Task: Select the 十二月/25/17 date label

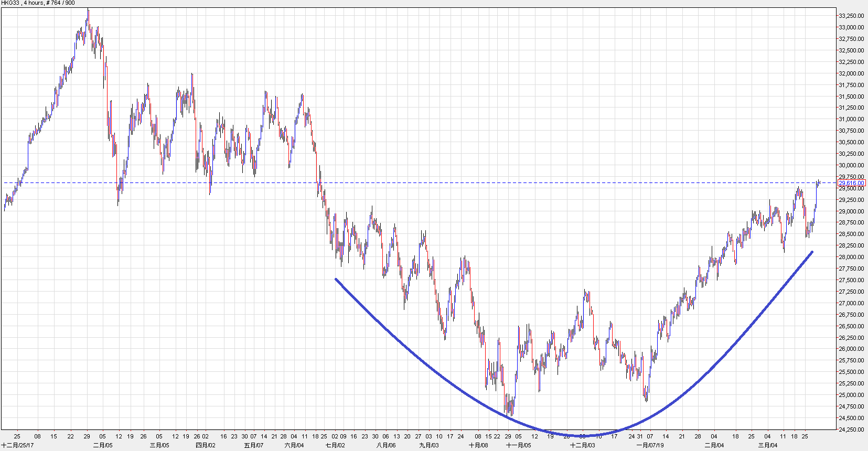Action: [17, 445]
